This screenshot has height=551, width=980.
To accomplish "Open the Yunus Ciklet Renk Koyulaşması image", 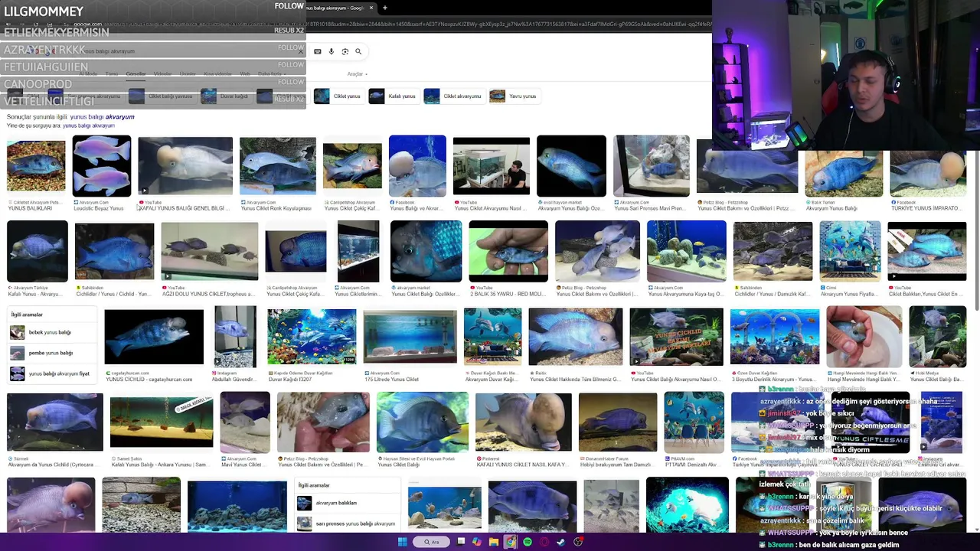I will coord(277,166).
